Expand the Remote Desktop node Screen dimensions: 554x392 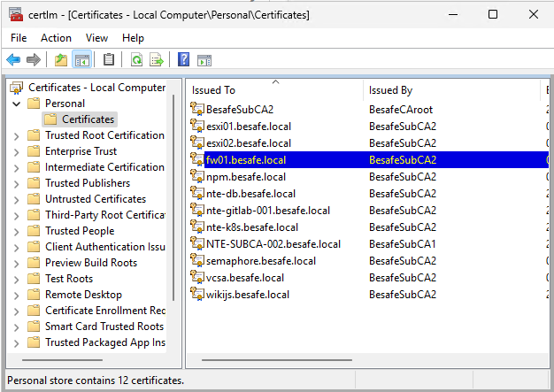click(x=16, y=296)
